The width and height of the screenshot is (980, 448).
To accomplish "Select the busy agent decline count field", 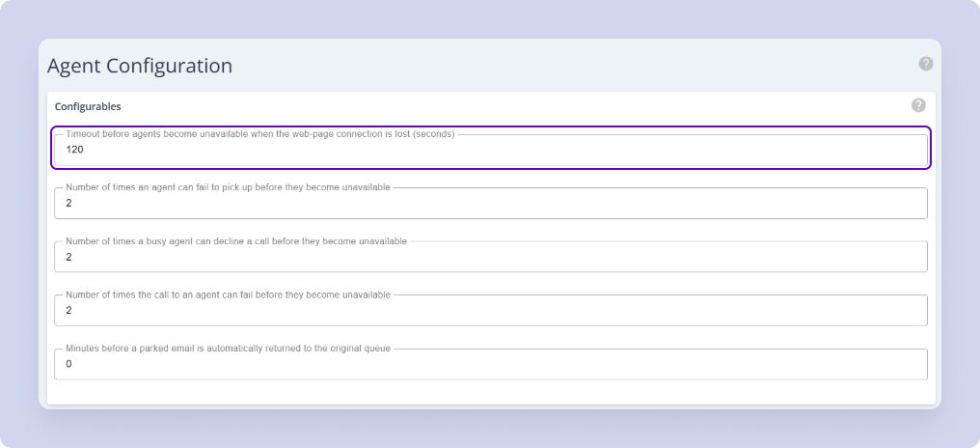I will pyautogui.click(x=491, y=257).
